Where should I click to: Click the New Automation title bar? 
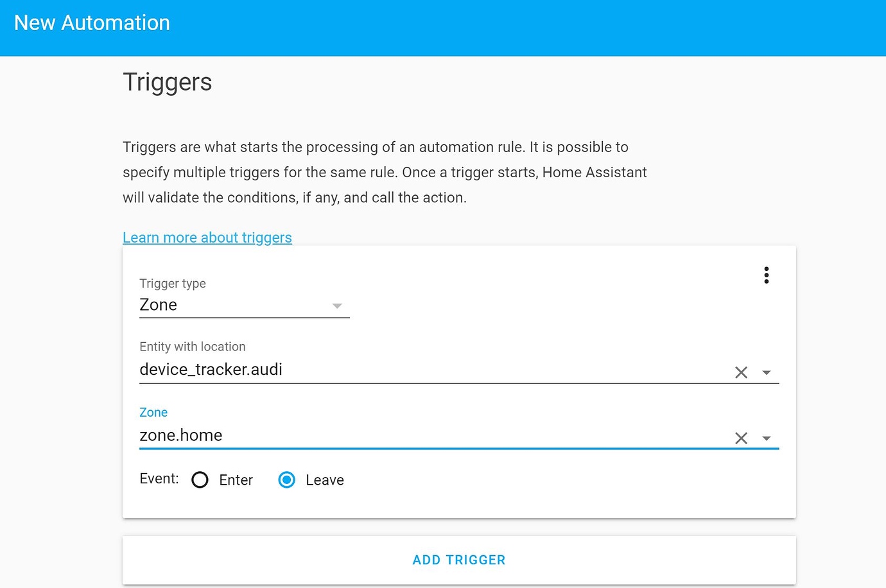coord(91,23)
